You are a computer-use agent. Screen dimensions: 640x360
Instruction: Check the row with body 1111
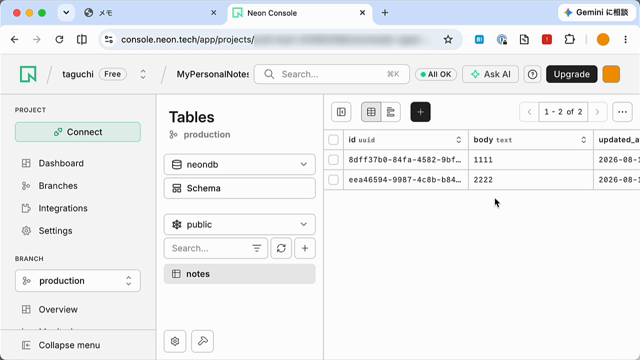click(x=333, y=160)
